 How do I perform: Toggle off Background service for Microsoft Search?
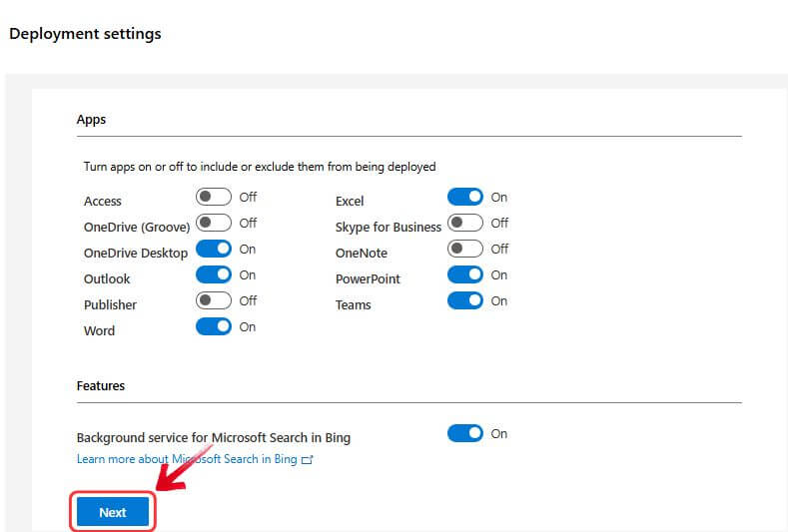pyautogui.click(x=464, y=433)
